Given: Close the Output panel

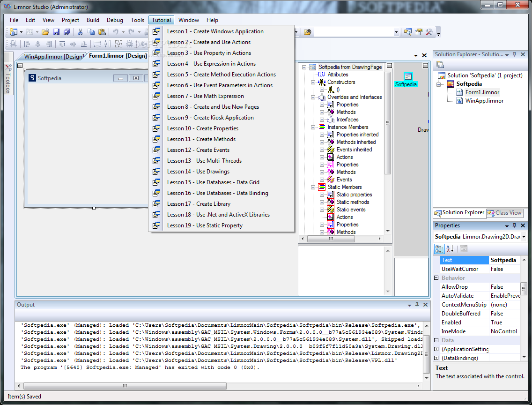Looking at the screenshot, I should (x=426, y=305).
